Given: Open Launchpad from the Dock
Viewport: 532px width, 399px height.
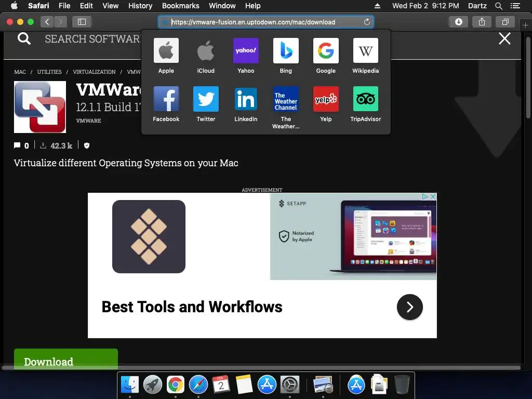Looking at the screenshot, I should tap(152, 384).
